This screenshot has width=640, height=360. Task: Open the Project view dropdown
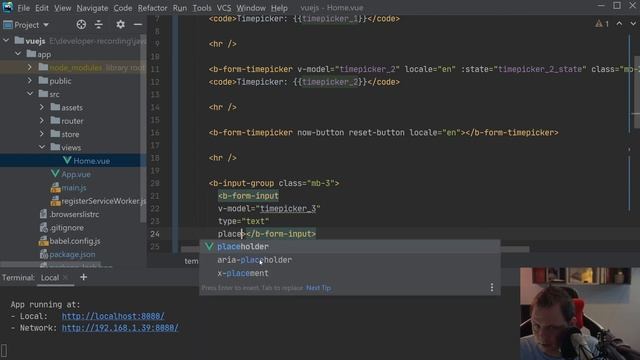(26, 25)
